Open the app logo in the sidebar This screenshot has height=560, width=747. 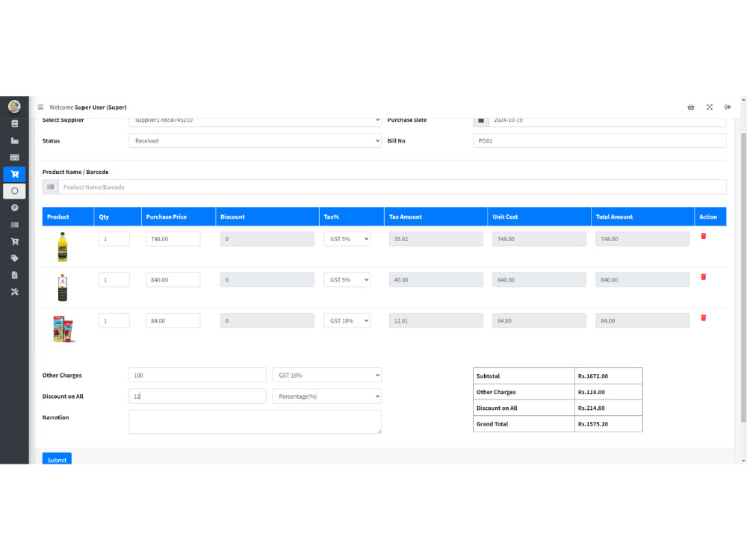pyautogui.click(x=14, y=106)
